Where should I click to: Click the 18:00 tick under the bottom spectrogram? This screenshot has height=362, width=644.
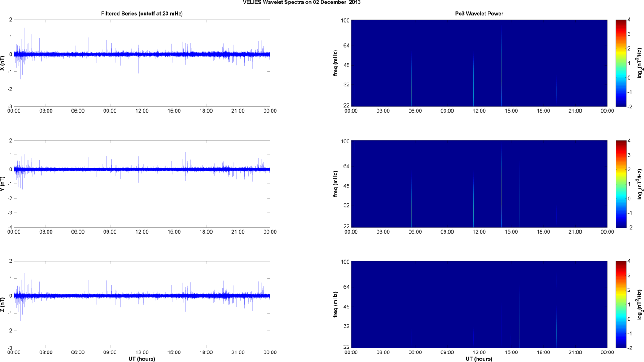pyautogui.click(x=543, y=353)
